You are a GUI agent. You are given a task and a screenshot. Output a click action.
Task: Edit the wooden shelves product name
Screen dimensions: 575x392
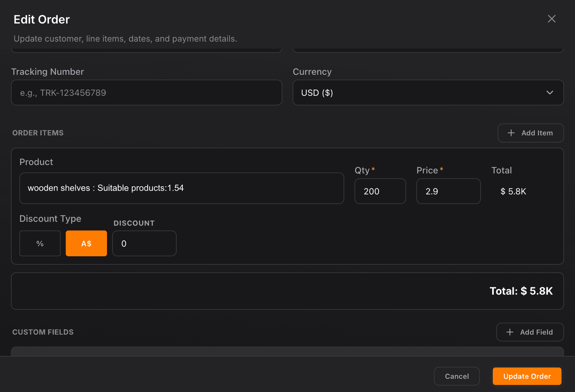(181, 188)
